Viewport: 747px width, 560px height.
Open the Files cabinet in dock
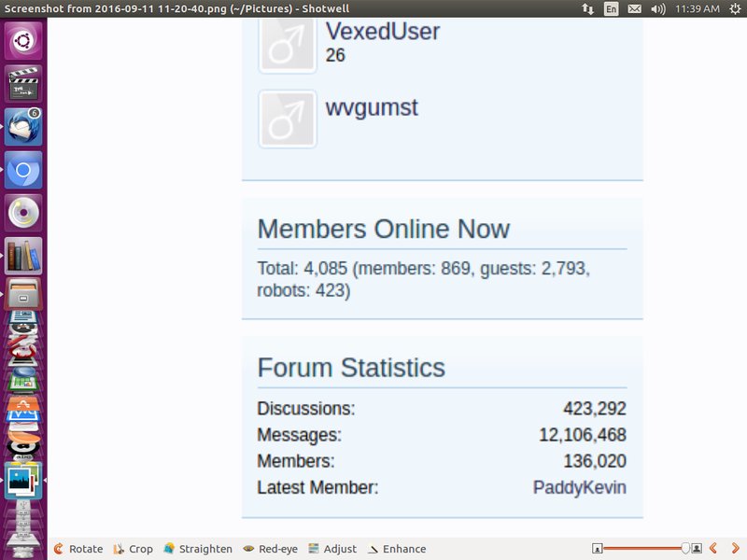coord(23,294)
